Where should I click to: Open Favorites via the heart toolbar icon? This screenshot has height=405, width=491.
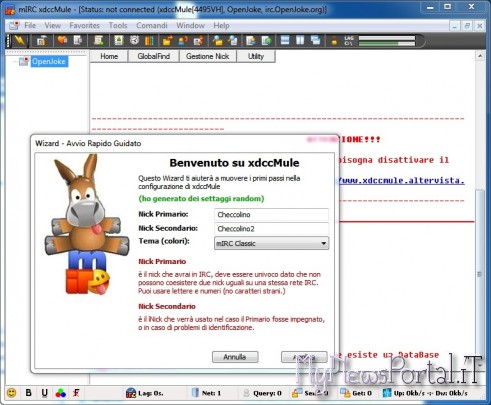(62, 40)
